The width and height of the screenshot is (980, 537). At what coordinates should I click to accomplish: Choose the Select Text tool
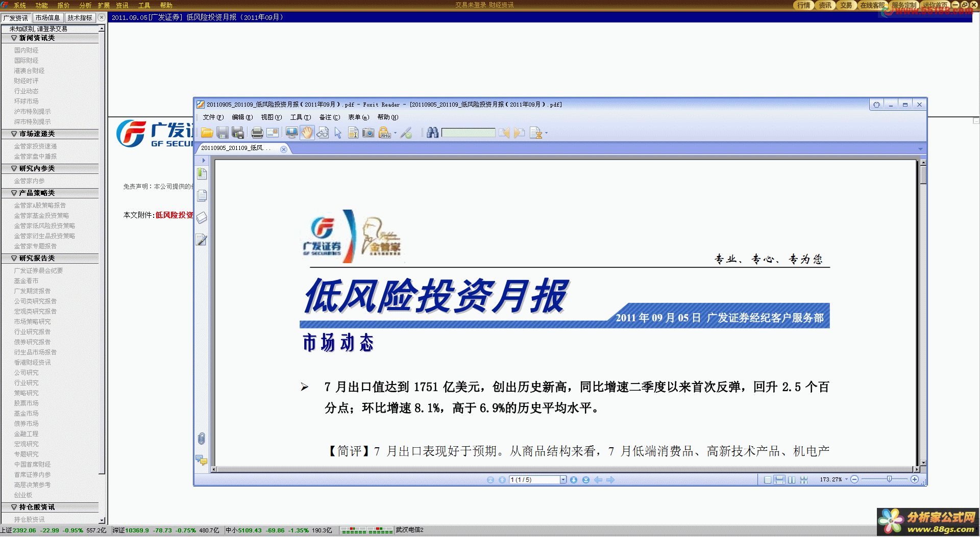pos(353,133)
